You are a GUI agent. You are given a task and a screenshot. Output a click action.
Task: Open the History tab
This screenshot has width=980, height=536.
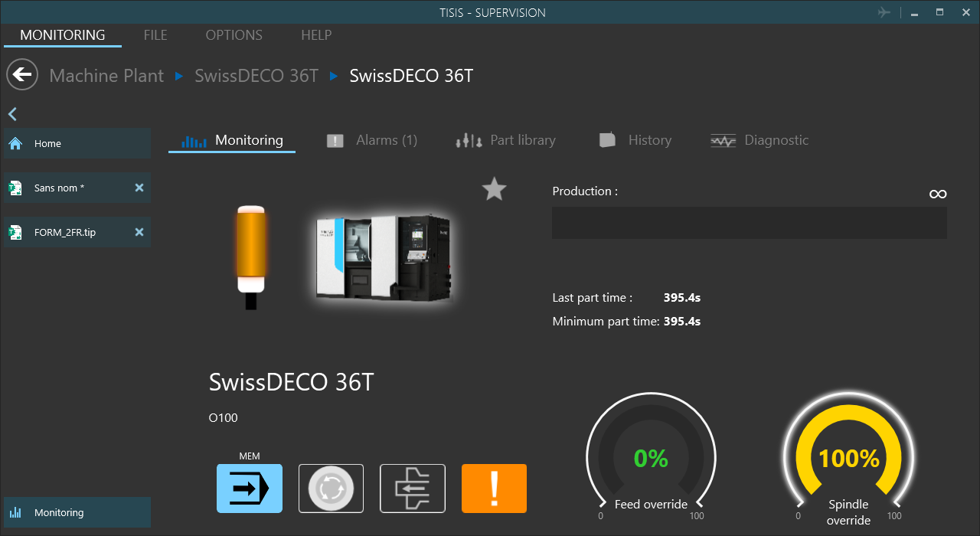pos(635,140)
